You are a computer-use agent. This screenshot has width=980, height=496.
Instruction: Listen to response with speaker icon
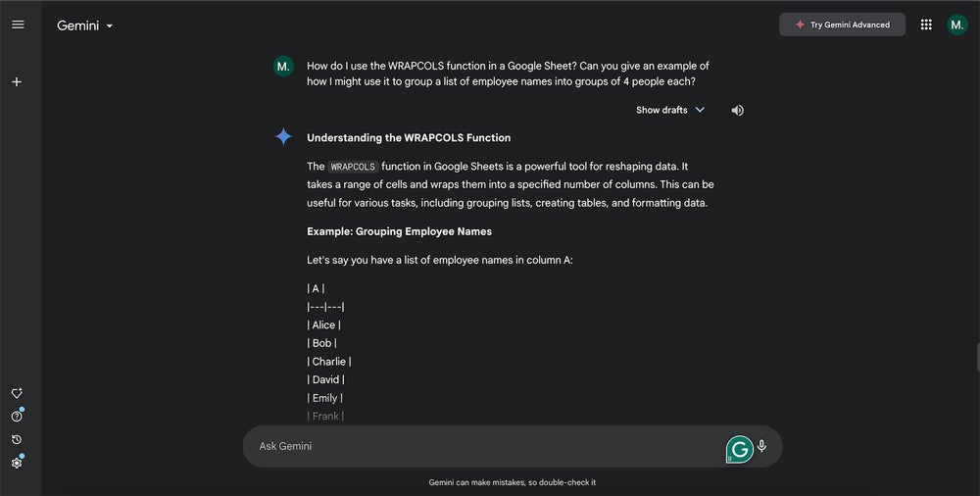737,111
